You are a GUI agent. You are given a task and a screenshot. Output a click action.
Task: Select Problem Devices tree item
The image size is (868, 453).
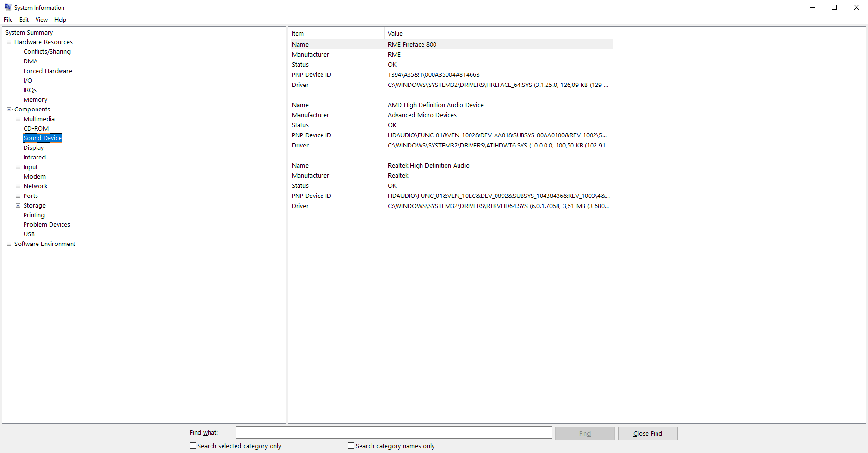[47, 224]
